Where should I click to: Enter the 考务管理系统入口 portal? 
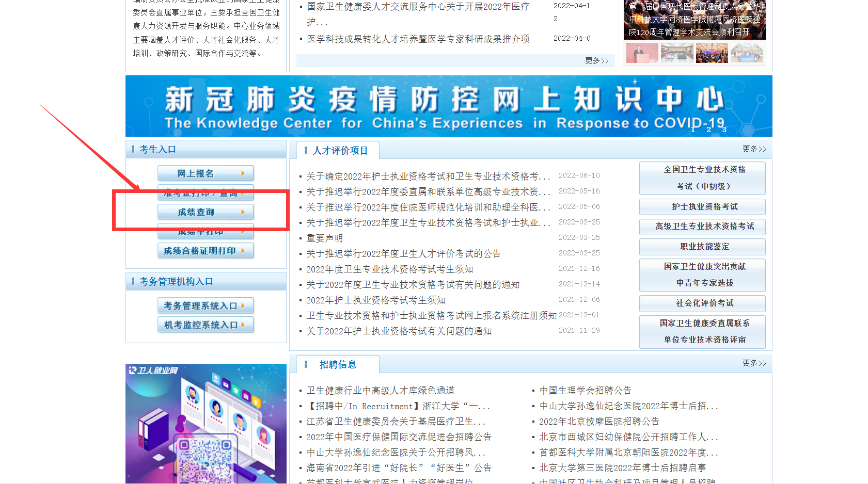(206, 306)
